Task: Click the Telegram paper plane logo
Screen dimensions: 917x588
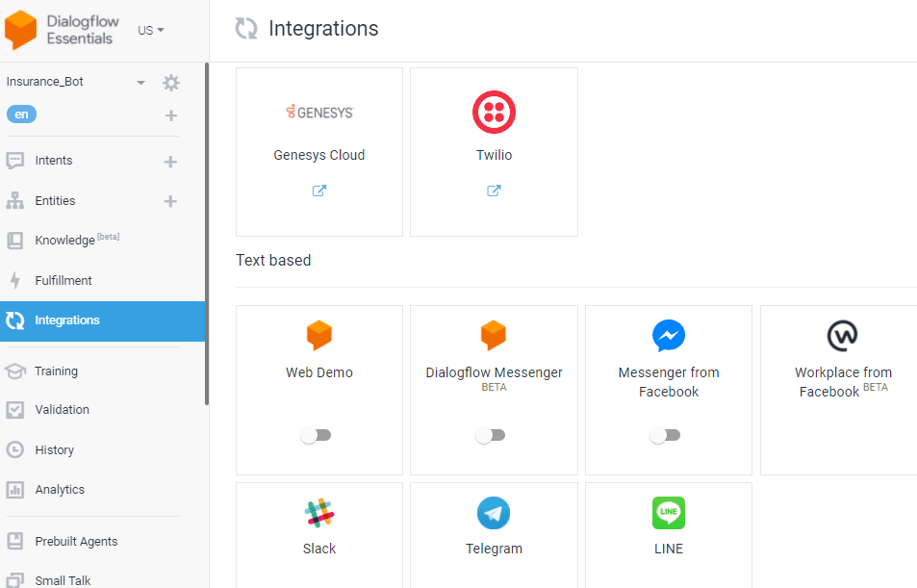Action: coord(494,513)
